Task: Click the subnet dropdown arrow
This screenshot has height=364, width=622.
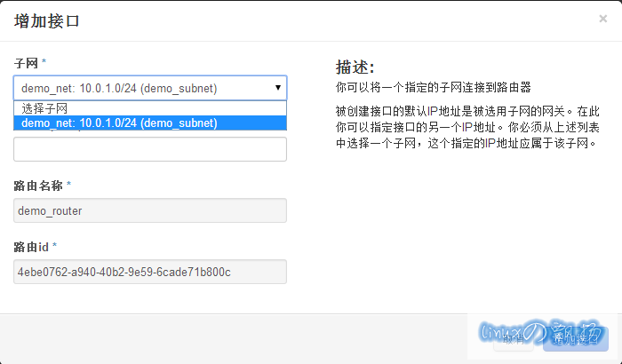Action: pyautogui.click(x=278, y=88)
